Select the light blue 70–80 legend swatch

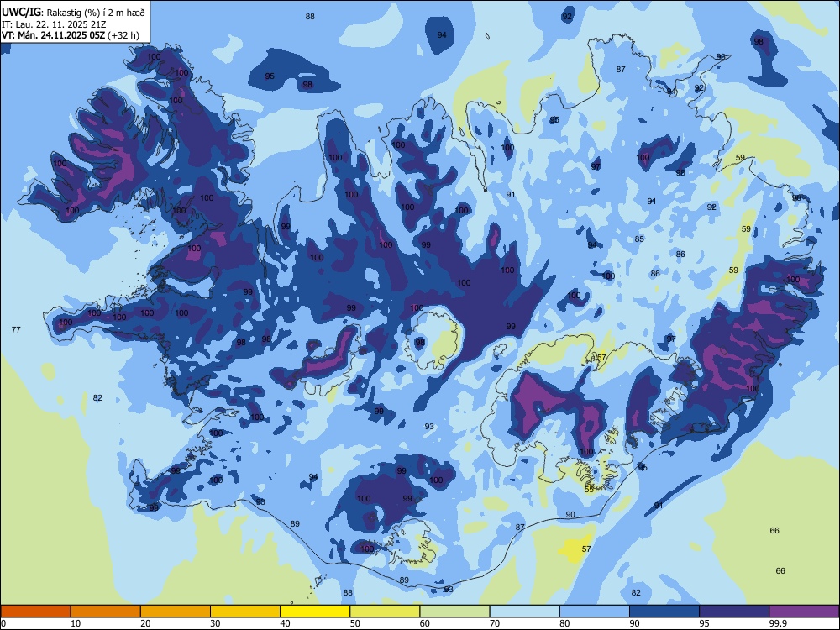tap(524, 612)
